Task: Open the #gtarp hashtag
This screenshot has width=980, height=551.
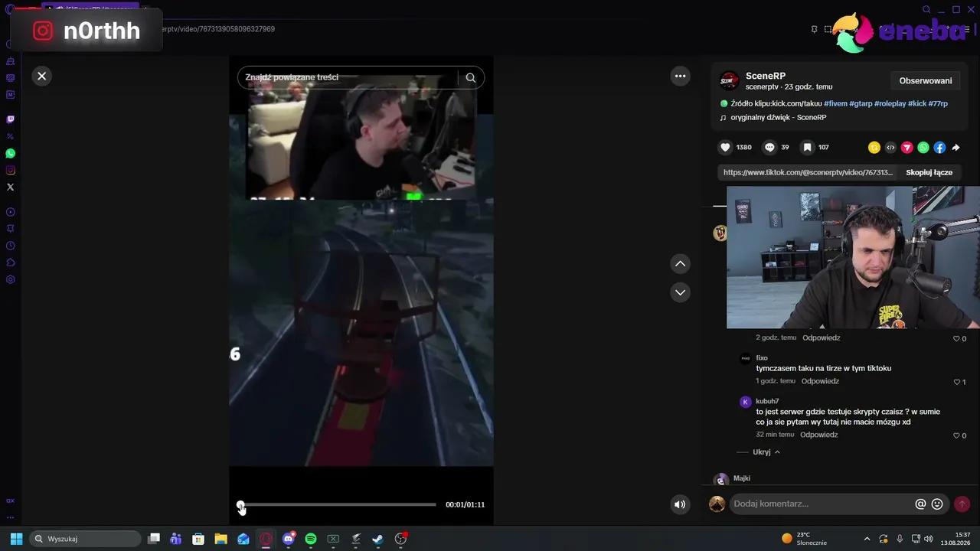Action: [861, 103]
